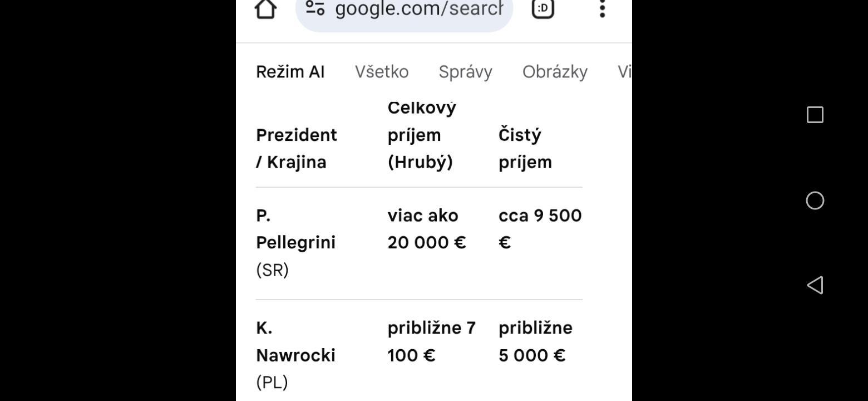Open the Obrázky tab
Screen dimensions: 868x401
[555, 72]
